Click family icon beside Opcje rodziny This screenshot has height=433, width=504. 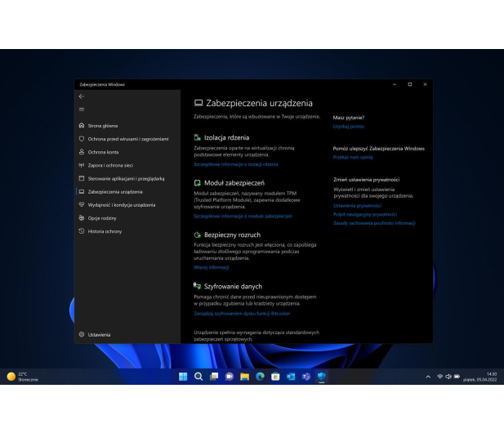click(82, 217)
